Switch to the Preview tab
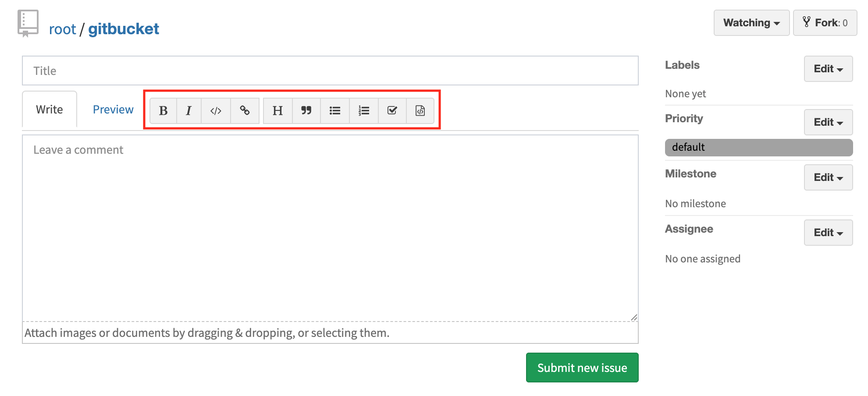 pyautogui.click(x=113, y=109)
